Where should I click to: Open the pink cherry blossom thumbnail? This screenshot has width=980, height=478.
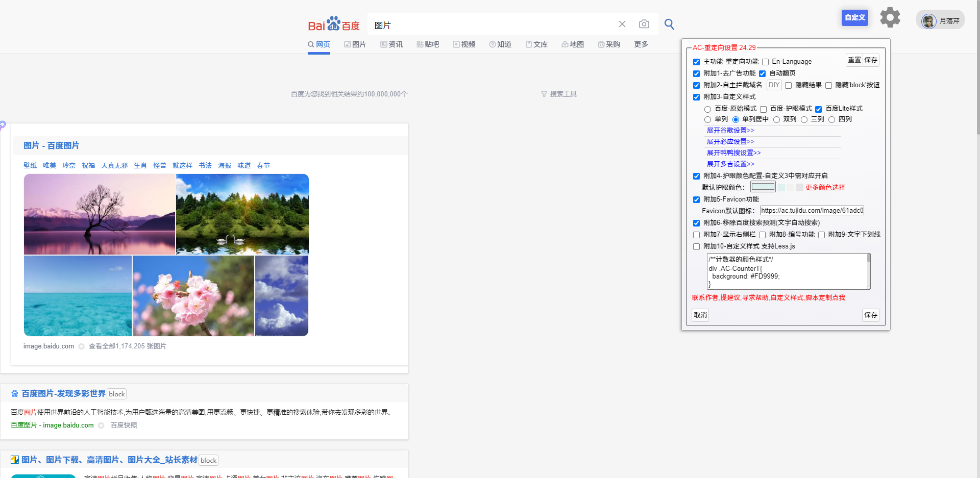coord(193,296)
